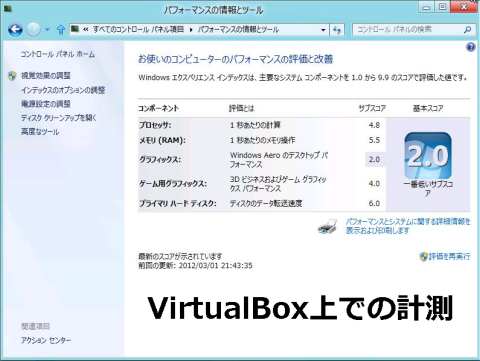Click the 基本スコア column header
The width and height of the screenshot is (480, 361).
click(428, 108)
